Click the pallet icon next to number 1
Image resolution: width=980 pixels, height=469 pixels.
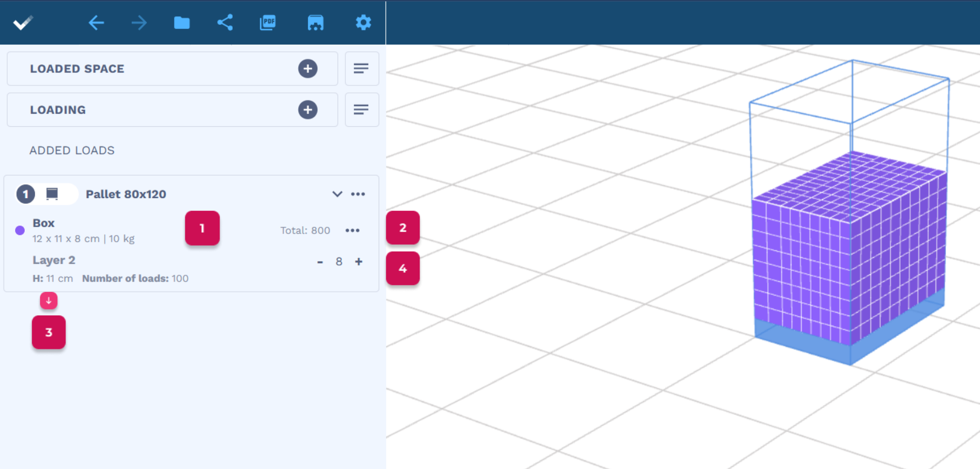pos(52,194)
